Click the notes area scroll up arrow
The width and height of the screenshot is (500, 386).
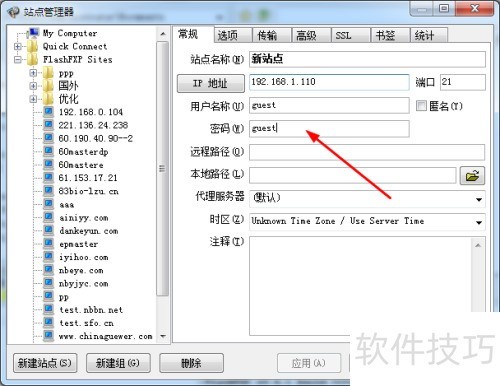478,245
